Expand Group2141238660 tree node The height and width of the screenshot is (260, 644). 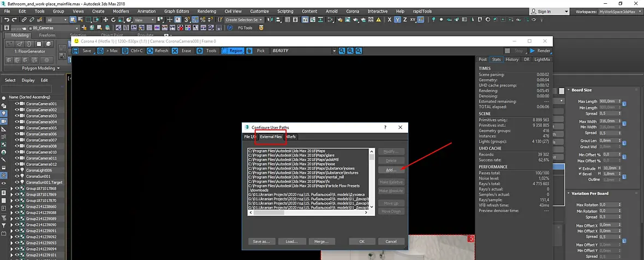point(11,206)
